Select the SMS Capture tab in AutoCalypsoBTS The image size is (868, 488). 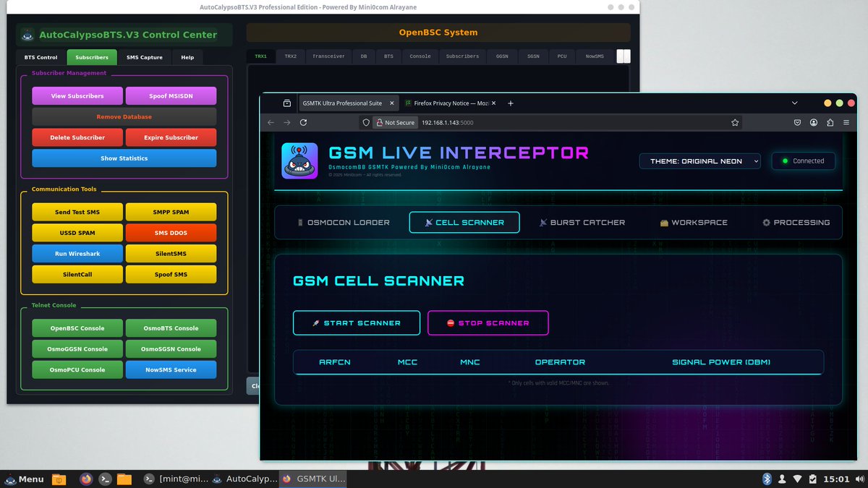145,57
